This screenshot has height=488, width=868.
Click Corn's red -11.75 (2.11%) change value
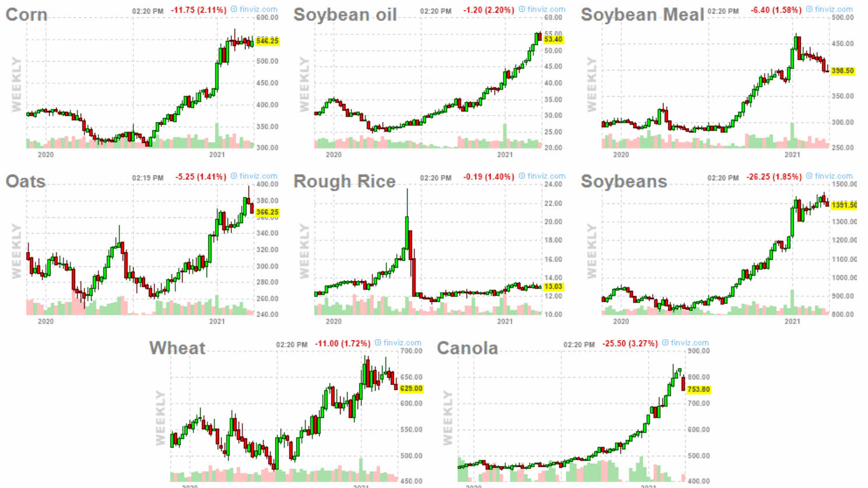point(198,10)
